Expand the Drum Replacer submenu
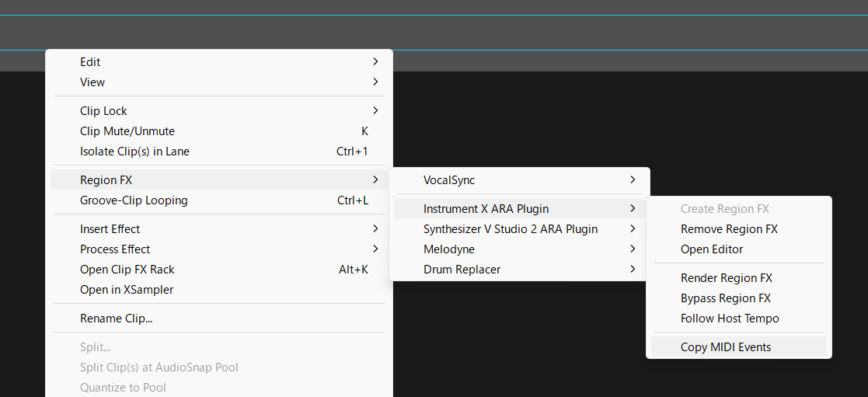Image resolution: width=868 pixels, height=397 pixels. pos(519,270)
